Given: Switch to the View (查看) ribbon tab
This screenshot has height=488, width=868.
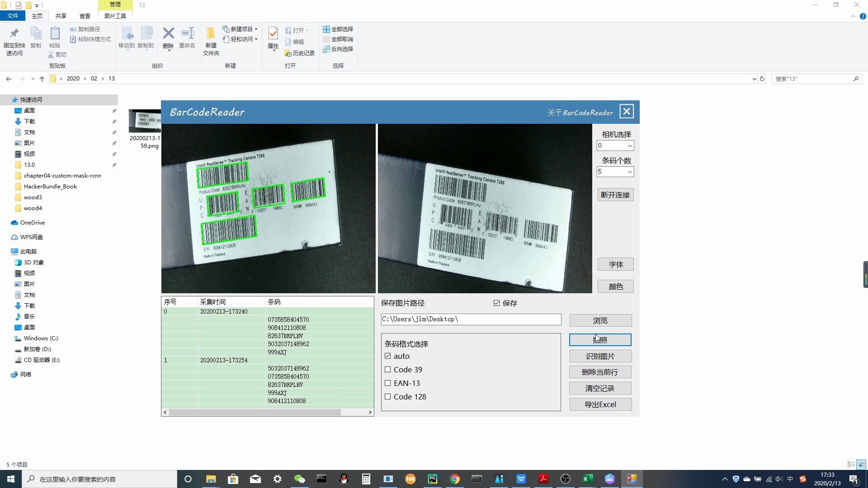Looking at the screenshot, I should click(85, 16).
